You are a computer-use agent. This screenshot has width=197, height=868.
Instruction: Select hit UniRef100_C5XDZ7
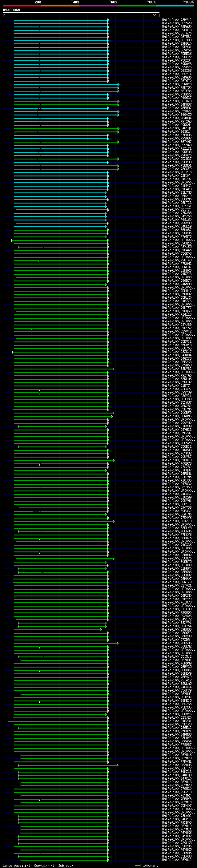[x=177, y=111]
